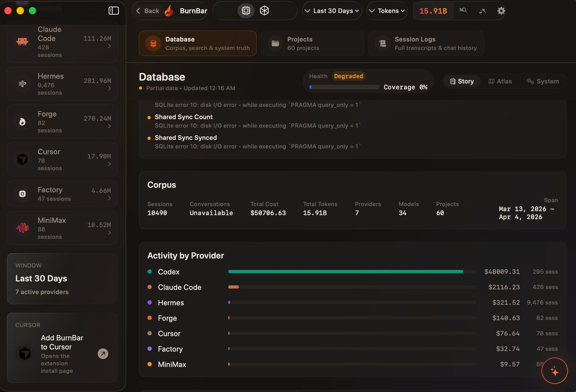The image size is (576, 392).
Task: Select the MiniMax row in Activity by Provider
Action: click(x=353, y=365)
